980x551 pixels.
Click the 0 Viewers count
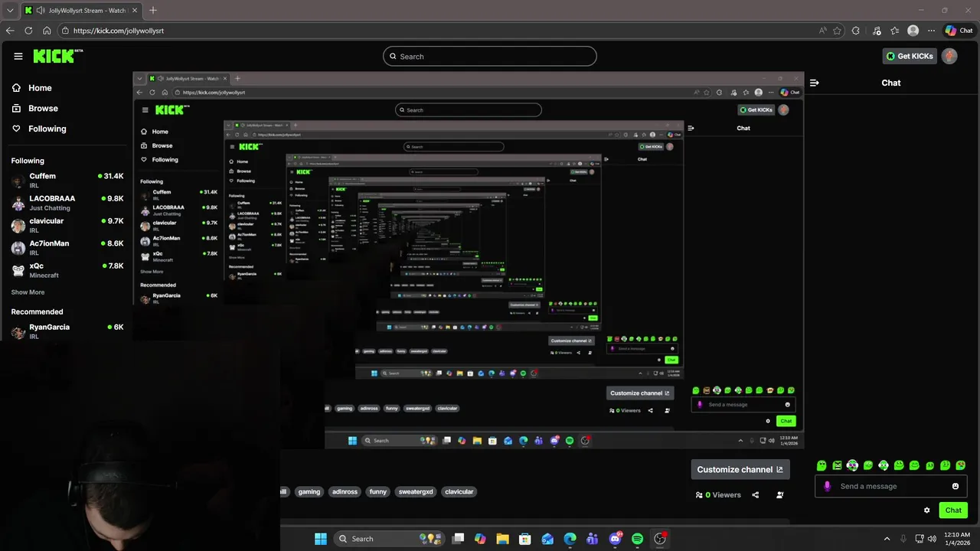pos(718,495)
